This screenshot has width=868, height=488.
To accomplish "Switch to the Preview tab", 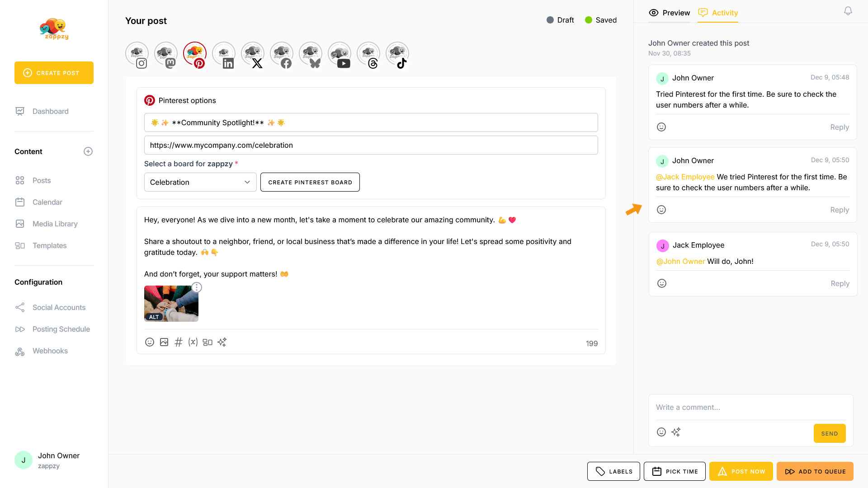I will [669, 13].
